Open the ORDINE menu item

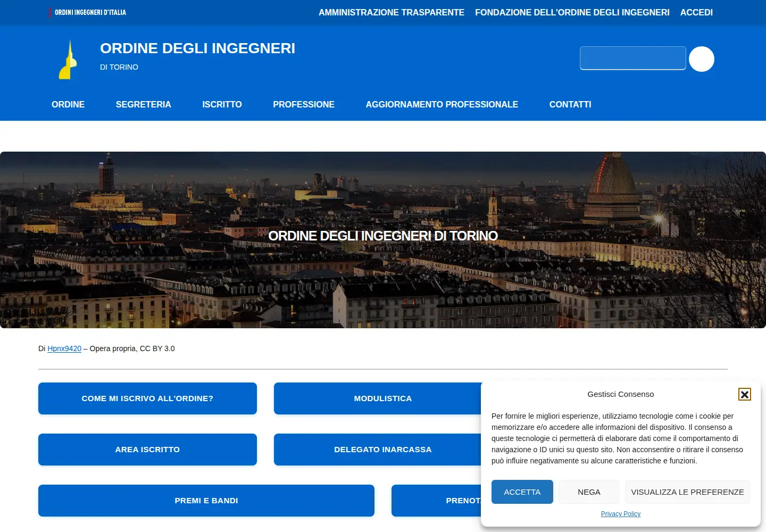click(x=68, y=104)
